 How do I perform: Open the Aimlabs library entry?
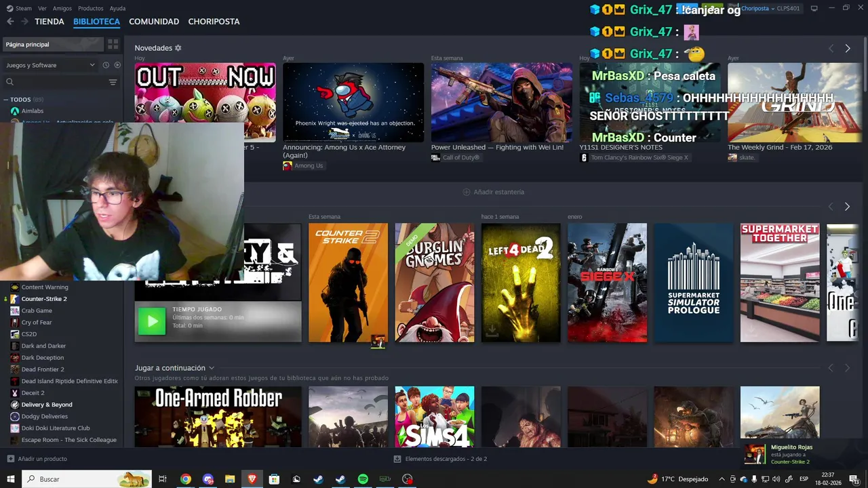pyautogui.click(x=32, y=111)
